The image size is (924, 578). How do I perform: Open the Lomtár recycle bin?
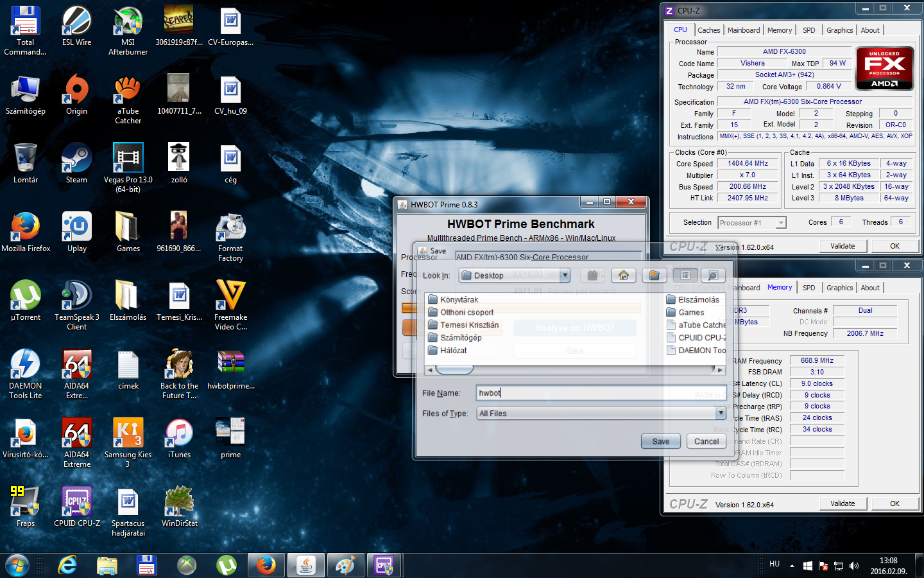tap(26, 163)
